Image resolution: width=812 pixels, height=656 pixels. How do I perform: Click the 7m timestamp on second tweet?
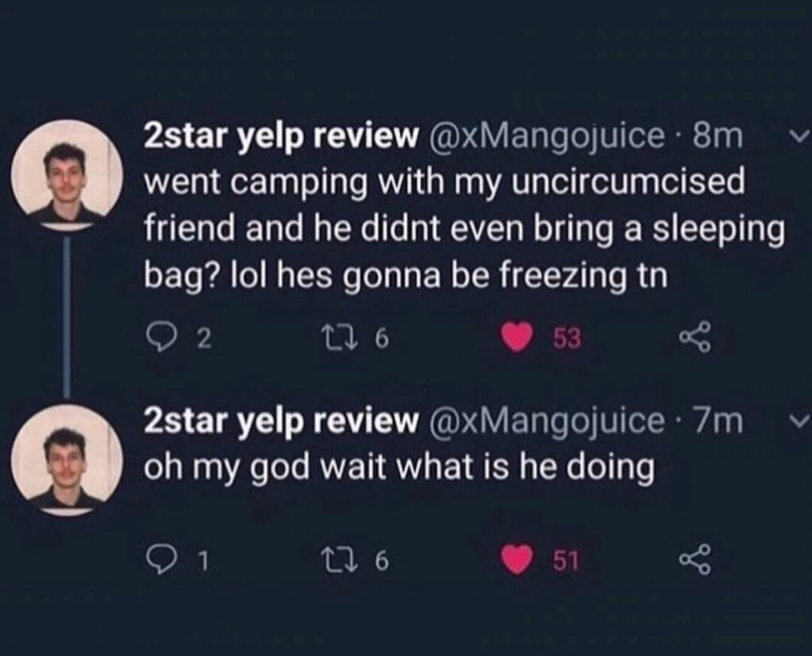(718, 422)
